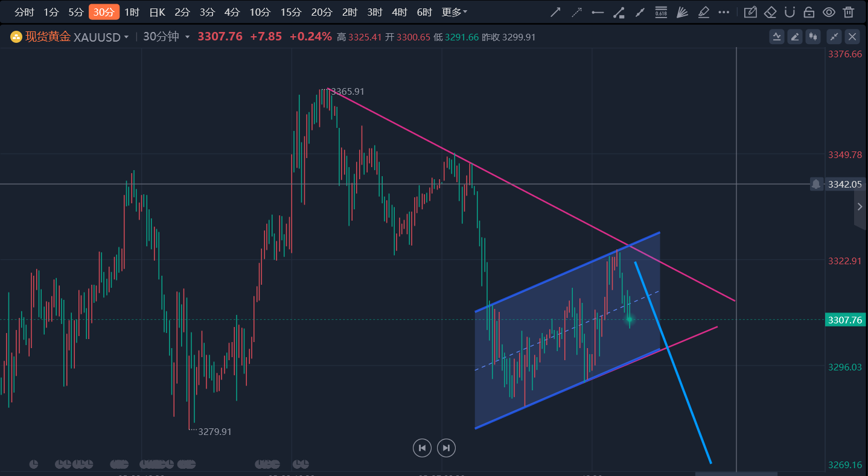The height and width of the screenshot is (476, 868).
Task: Click the note edit pencil-in-box icon
Action: (x=750, y=12)
